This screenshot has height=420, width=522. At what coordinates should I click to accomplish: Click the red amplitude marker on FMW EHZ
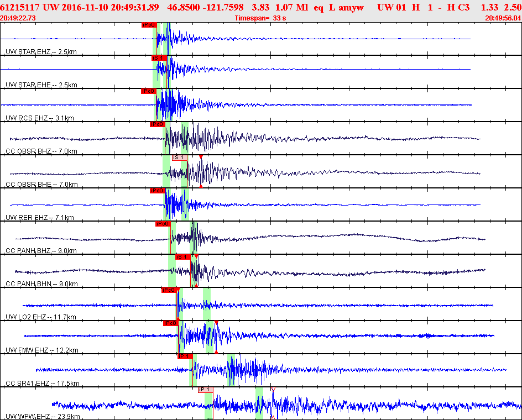pyautogui.click(x=216, y=323)
